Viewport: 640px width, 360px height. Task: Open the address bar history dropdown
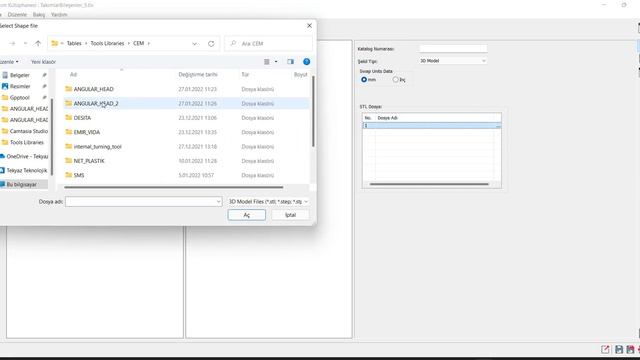pyautogui.click(x=195, y=44)
